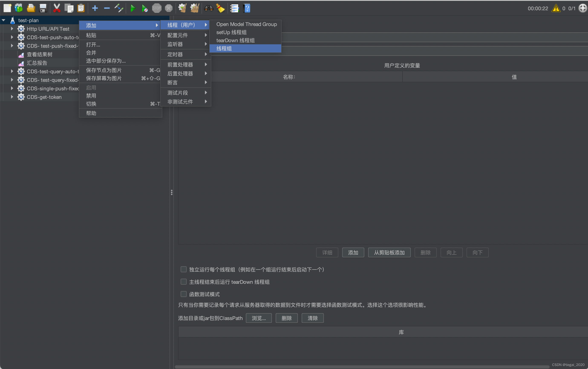
Task: Open the 断言 submenu
Action: click(x=186, y=82)
